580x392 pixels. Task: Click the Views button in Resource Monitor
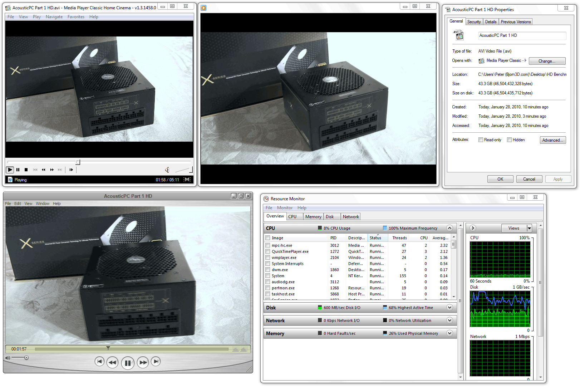(x=514, y=228)
